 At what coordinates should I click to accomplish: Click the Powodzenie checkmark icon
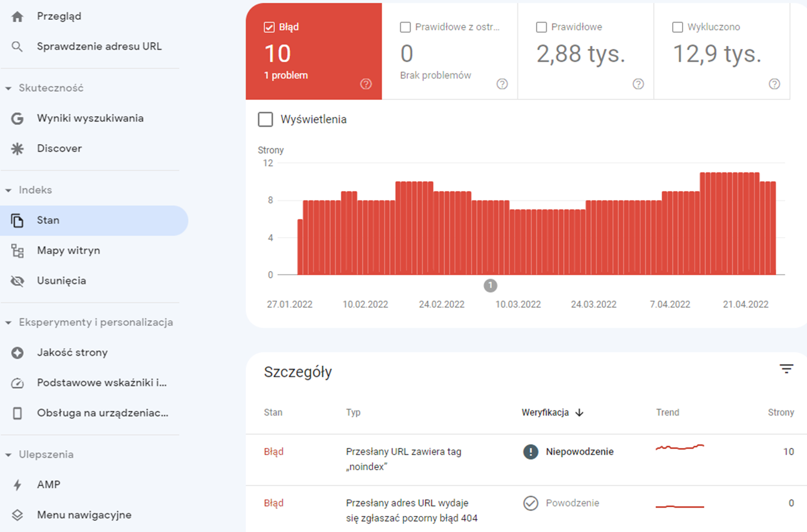coord(531,503)
